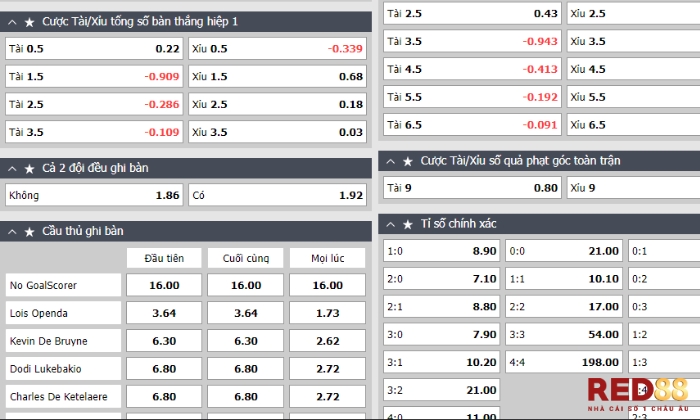Pick Có for both teams scoring at 1.92
The height and width of the screenshot is (420, 700).
(277, 195)
